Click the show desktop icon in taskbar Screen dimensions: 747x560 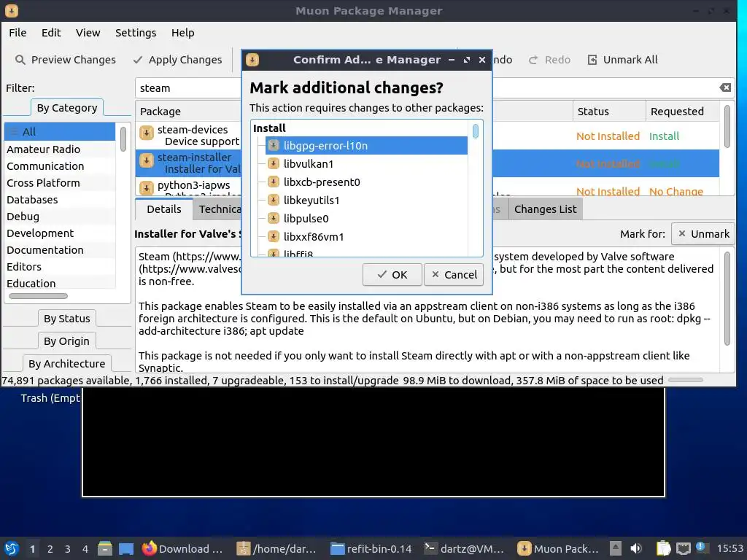(x=125, y=548)
